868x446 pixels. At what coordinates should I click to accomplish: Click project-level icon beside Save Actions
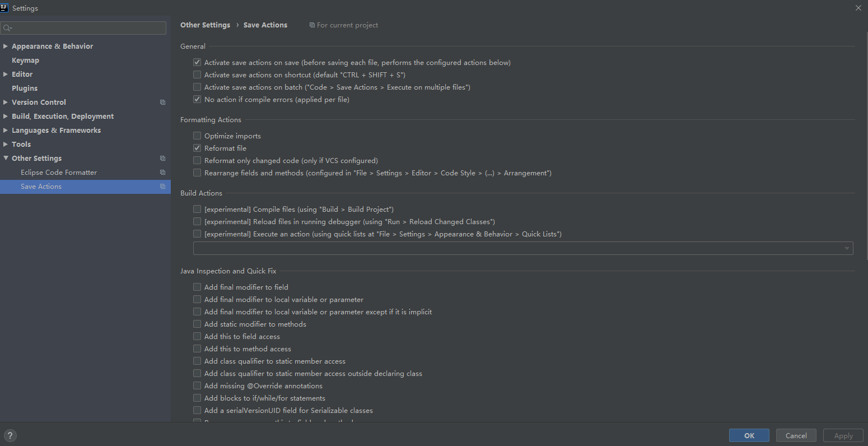coord(162,187)
